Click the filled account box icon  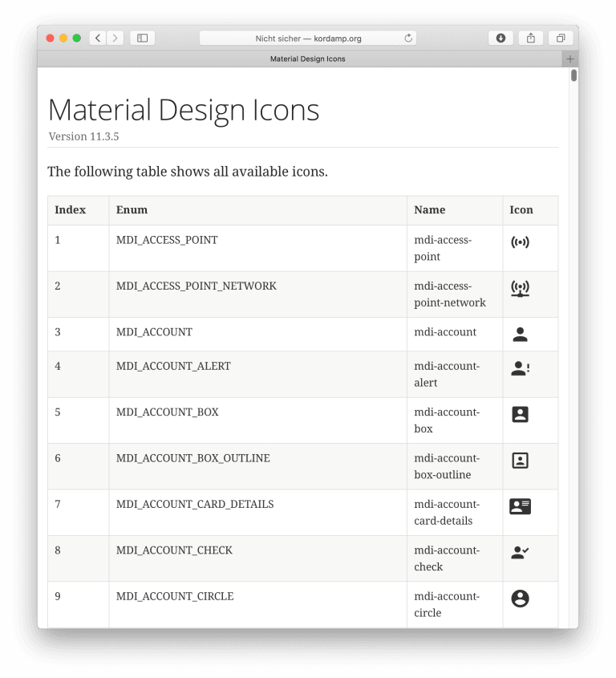click(520, 414)
